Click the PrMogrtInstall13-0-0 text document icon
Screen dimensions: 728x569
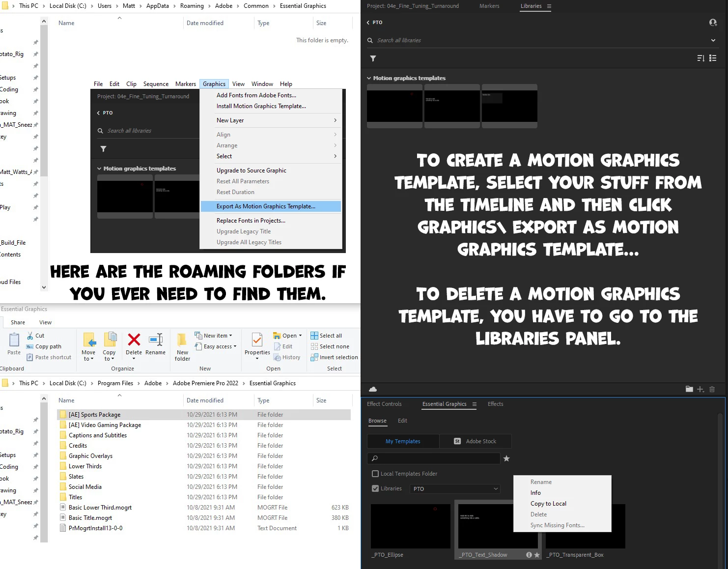coord(63,528)
